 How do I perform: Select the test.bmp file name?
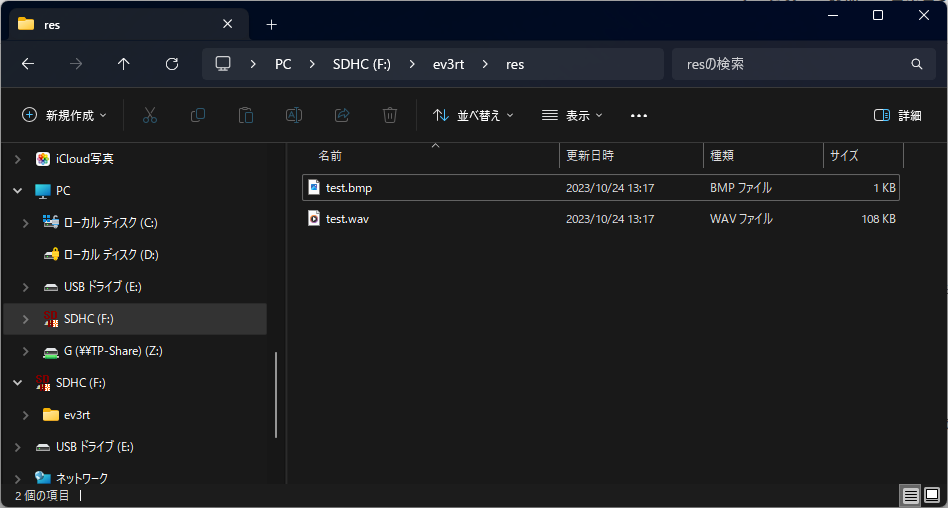349,188
